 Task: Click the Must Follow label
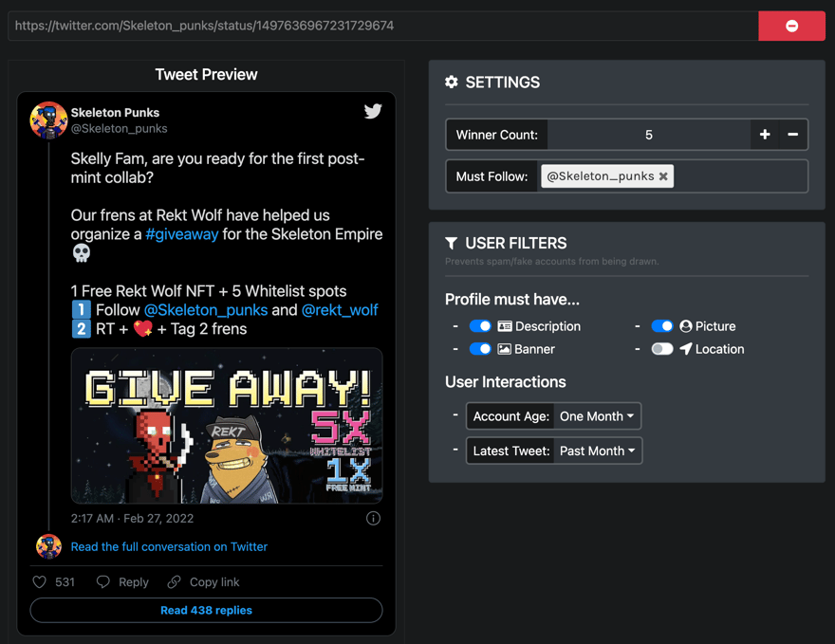pos(492,176)
